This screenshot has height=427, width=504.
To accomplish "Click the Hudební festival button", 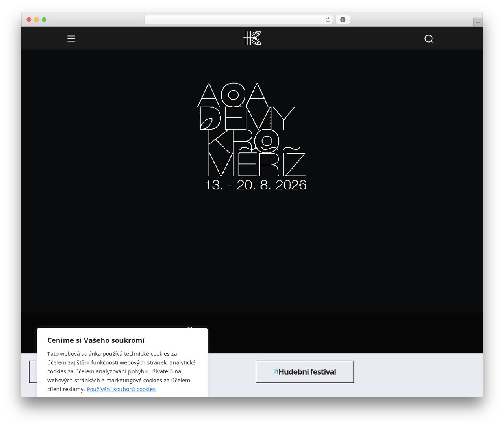I will pos(305,372).
